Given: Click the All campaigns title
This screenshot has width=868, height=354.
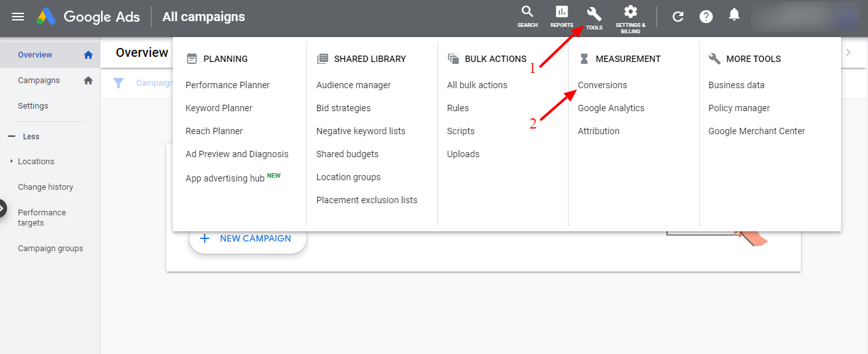Looking at the screenshot, I should (x=203, y=17).
